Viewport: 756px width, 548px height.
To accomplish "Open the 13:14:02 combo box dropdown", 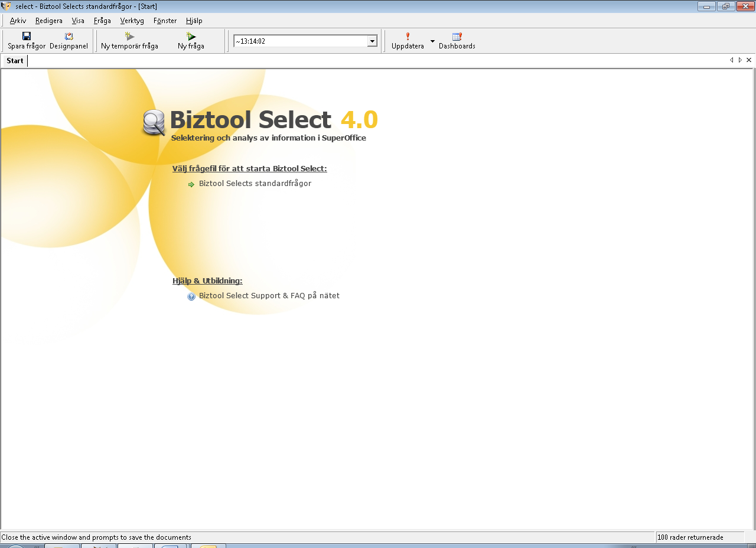I will (x=372, y=41).
